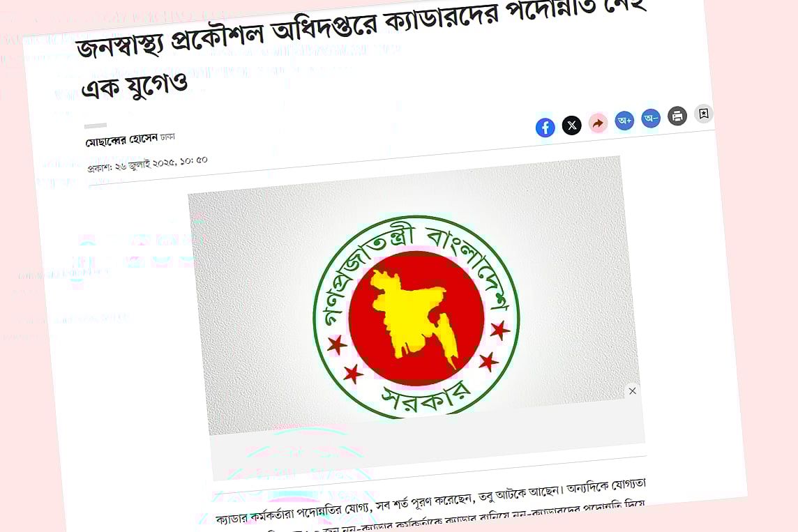Viewport: 798px width, 532px height.
Task: Close the overlay with the X button
Action: pos(633,390)
